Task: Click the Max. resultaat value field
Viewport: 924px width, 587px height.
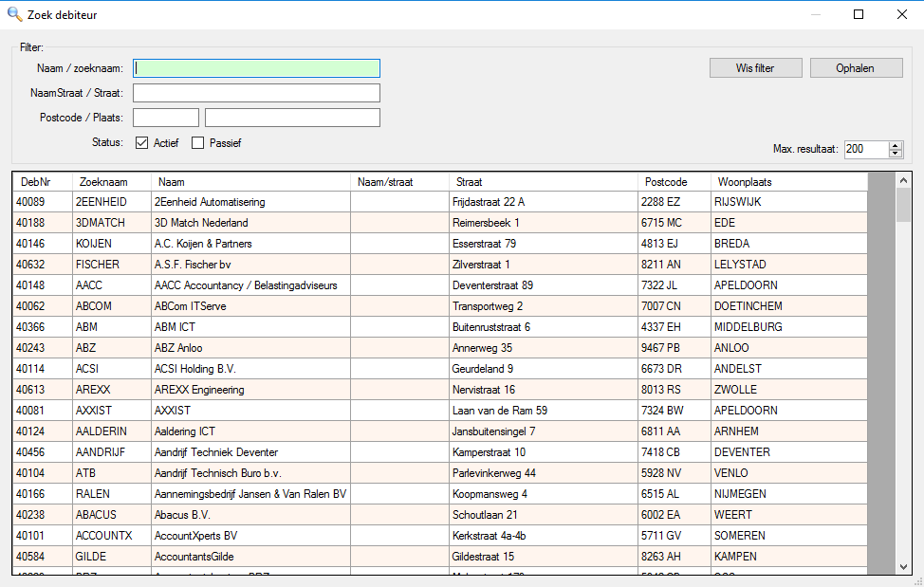Action: click(x=866, y=150)
